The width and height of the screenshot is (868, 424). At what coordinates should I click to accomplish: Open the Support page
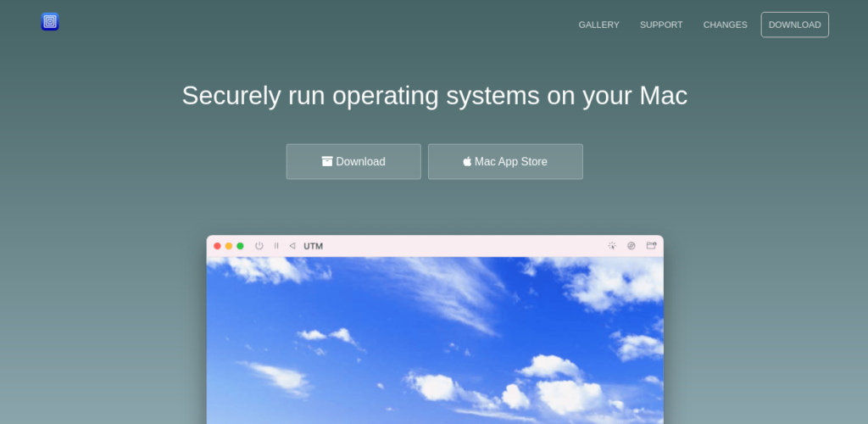661,25
